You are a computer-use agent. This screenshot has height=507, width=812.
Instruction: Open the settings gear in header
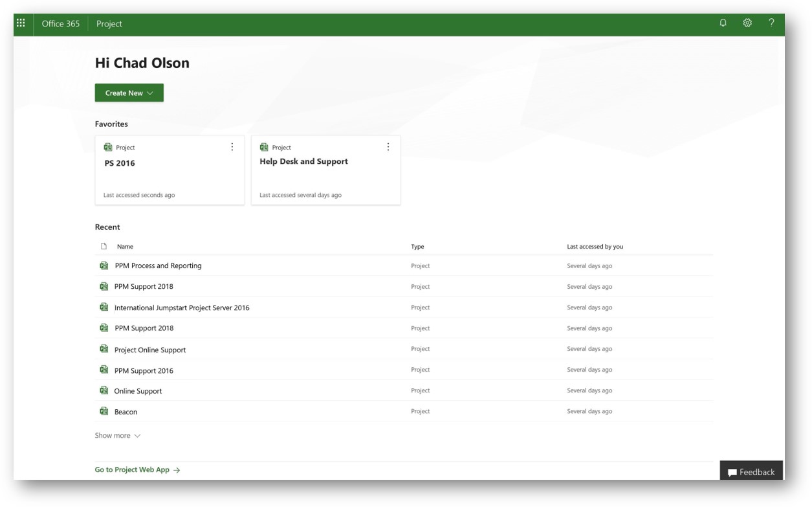click(x=747, y=23)
